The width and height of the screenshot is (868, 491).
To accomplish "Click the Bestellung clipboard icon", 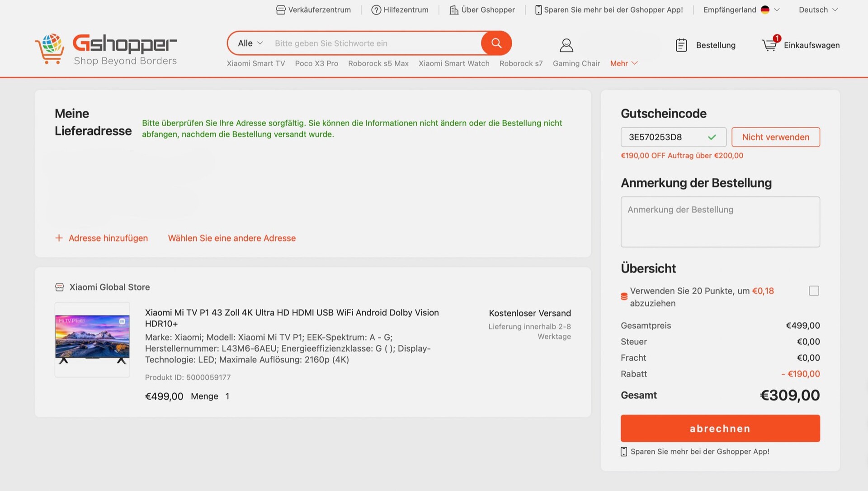I will (x=681, y=45).
